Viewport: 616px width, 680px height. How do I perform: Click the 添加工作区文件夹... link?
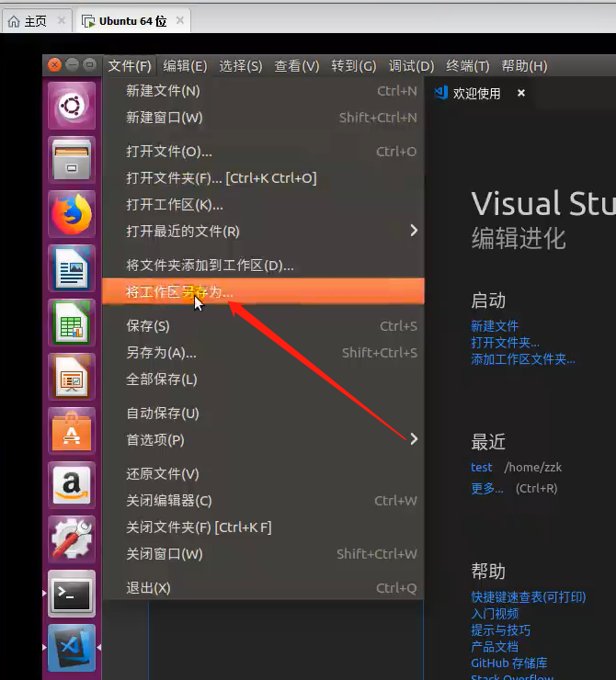(x=523, y=359)
